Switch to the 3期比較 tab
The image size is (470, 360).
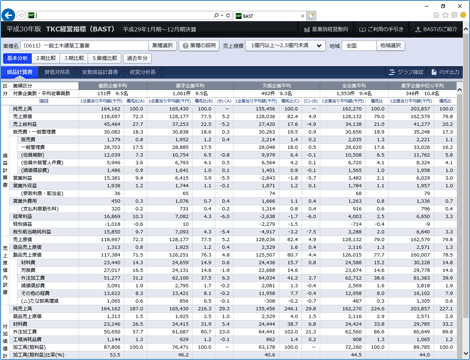click(74, 58)
